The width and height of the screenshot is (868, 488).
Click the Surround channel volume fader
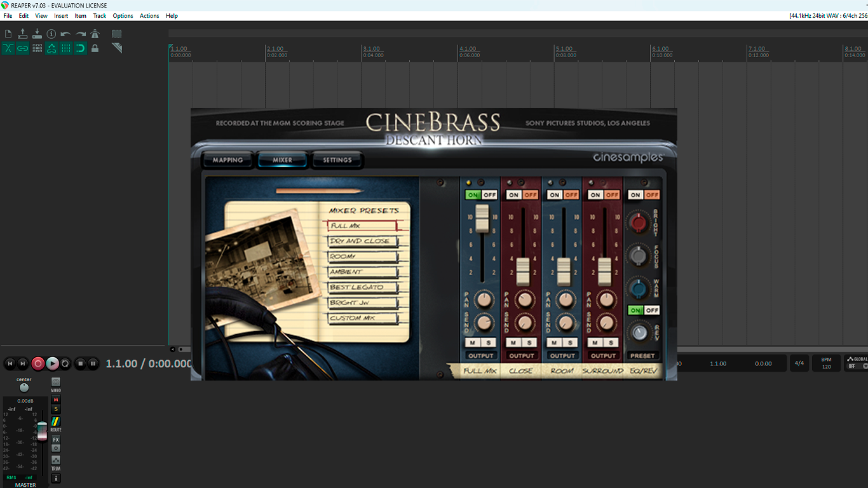[x=604, y=272]
